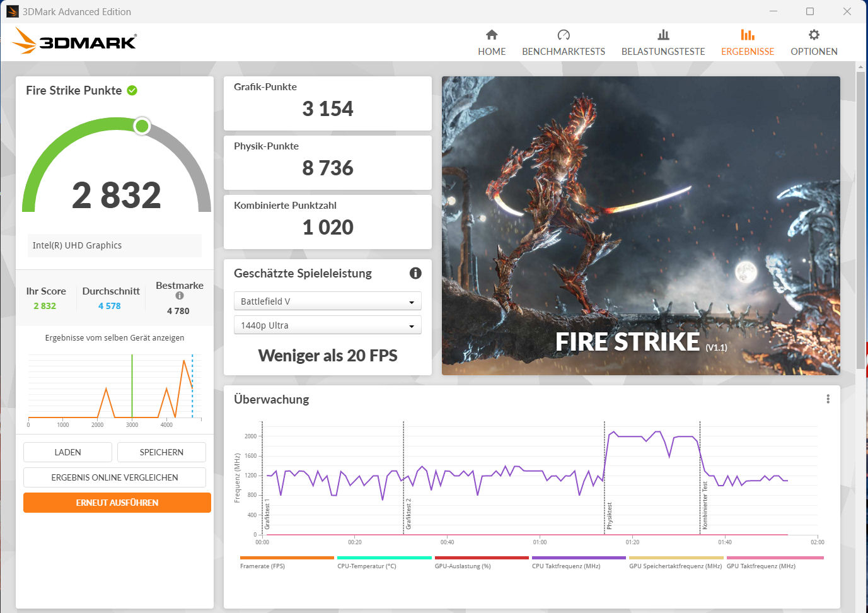Toggle CPU-Temperatur (°C) legend swatch

pos(385,558)
